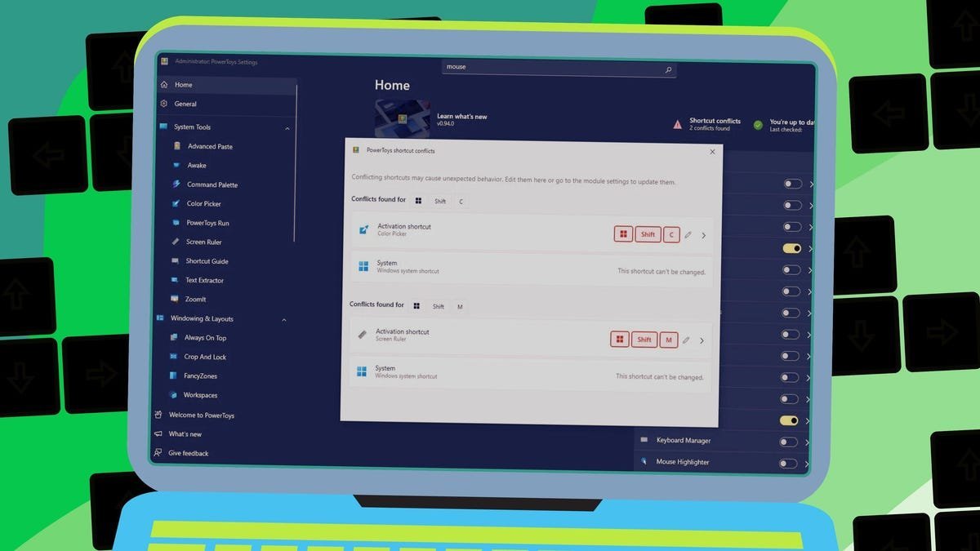The image size is (980, 551).
Task: Open the Give feedback link
Action: [x=188, y=453]
